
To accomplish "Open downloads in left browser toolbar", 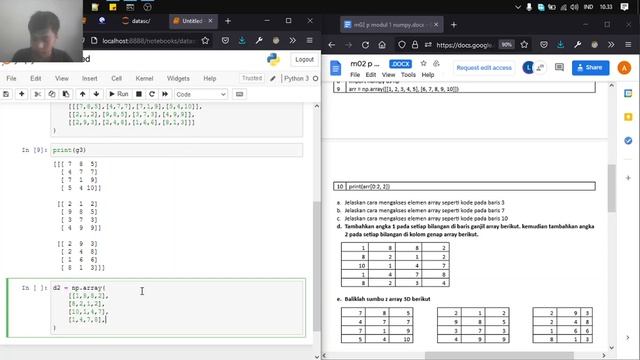I will [x=242, y=40].
